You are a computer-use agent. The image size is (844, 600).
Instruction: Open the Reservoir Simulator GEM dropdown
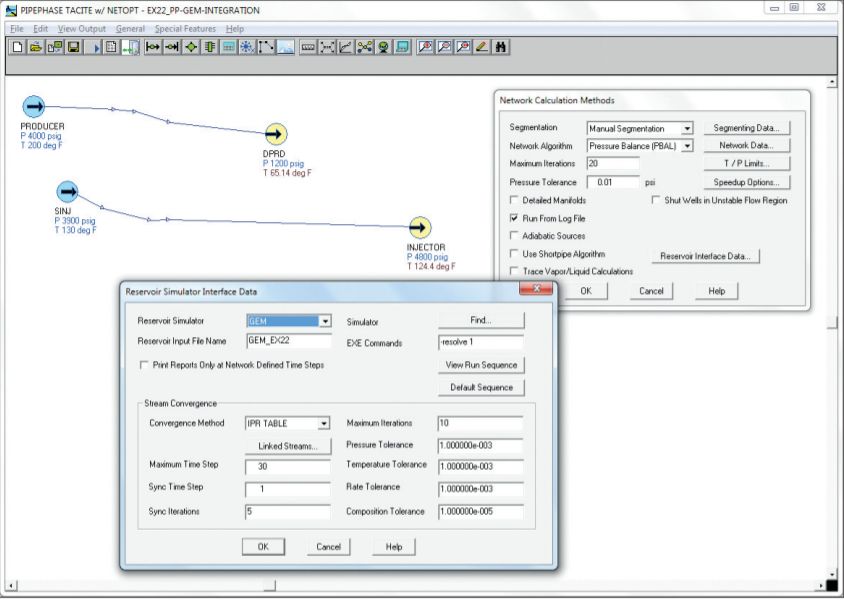[x=323, y=322]
